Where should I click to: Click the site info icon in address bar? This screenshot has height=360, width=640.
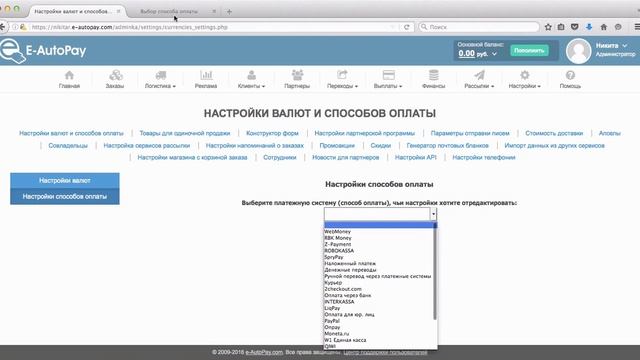tap(15, 27)
